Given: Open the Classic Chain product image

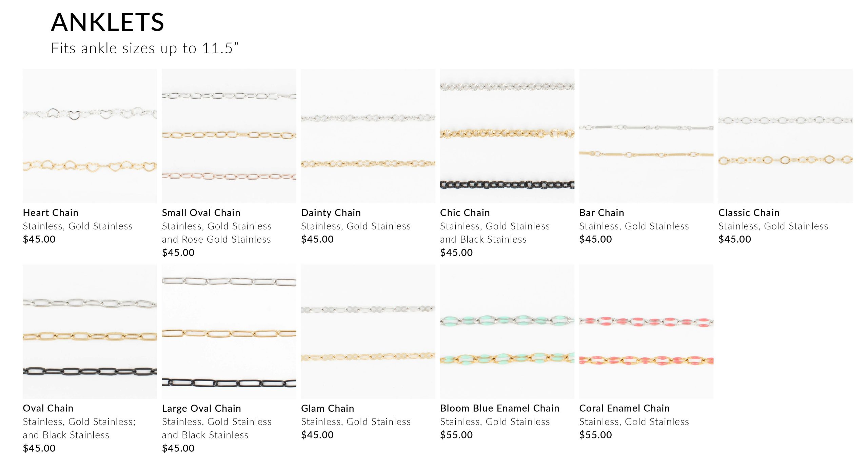Looking at the screenshot, I should tap(786, 136).
